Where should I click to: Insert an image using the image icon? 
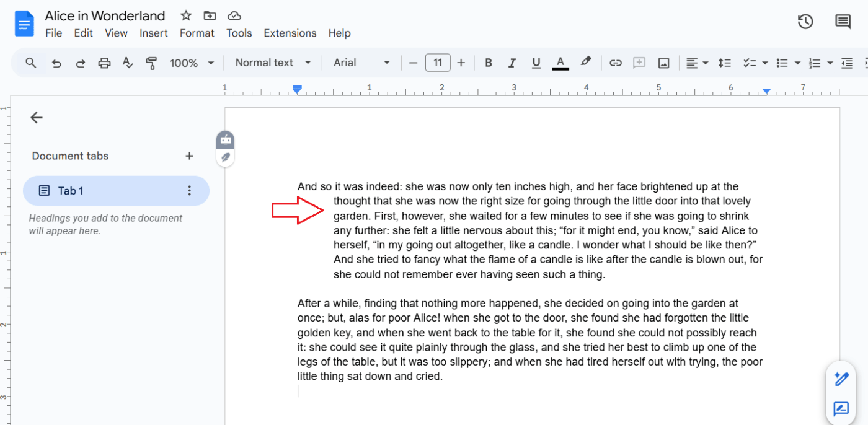point(663,63)
